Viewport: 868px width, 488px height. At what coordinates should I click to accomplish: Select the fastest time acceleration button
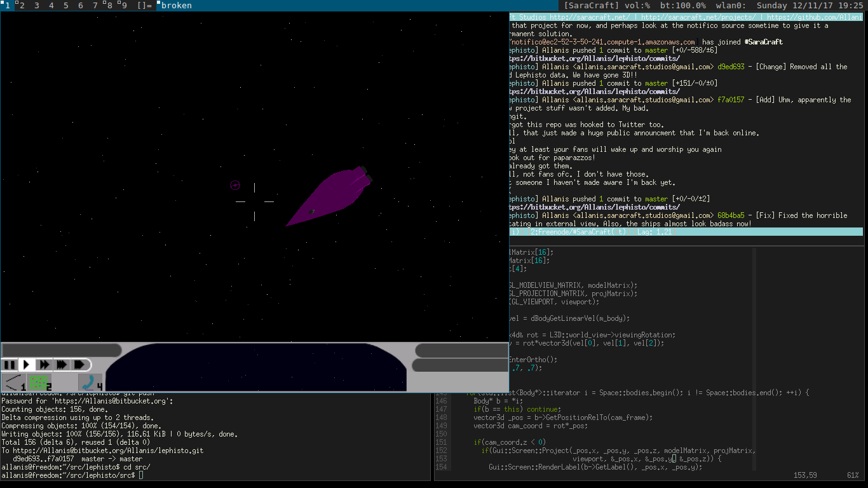79,365
